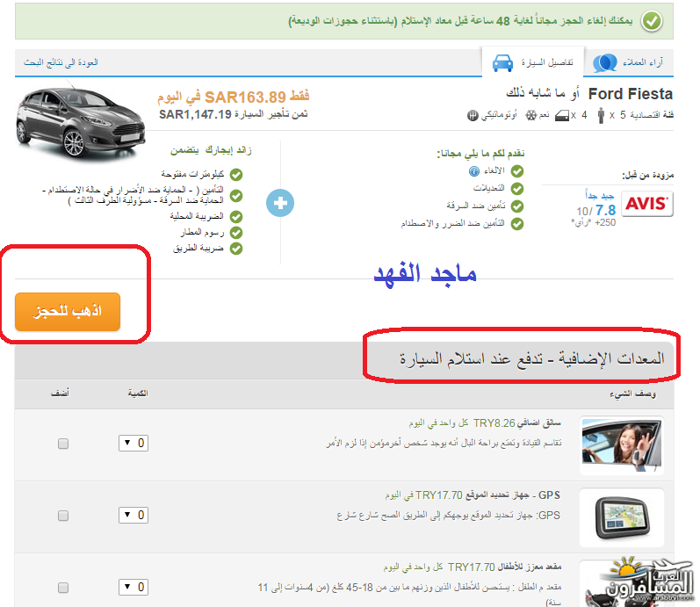The height and width of the screenshot is (607, 700).
Task: Switch to تفاصيل السيارة tab
Action: point(533,62)
